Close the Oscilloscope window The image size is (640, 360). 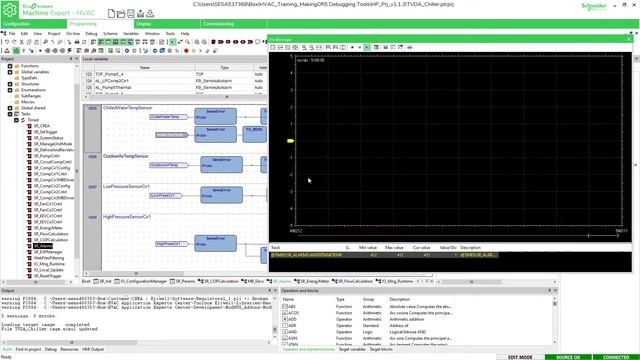[x=629, y=39]
